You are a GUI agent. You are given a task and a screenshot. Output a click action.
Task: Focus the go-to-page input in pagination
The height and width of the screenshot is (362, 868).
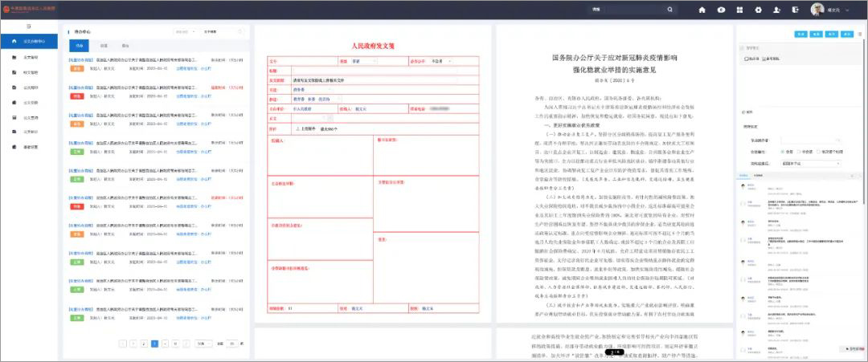pyautogui.click(x=232, y=344)
